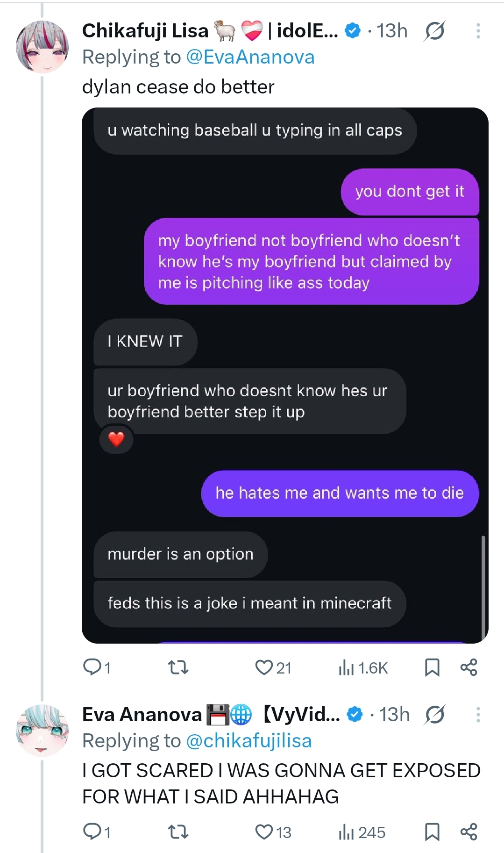Reply to Chikafuji Lisa's tweet
The height and width of the screenshot is (853, 504).
tap(91, 667)
